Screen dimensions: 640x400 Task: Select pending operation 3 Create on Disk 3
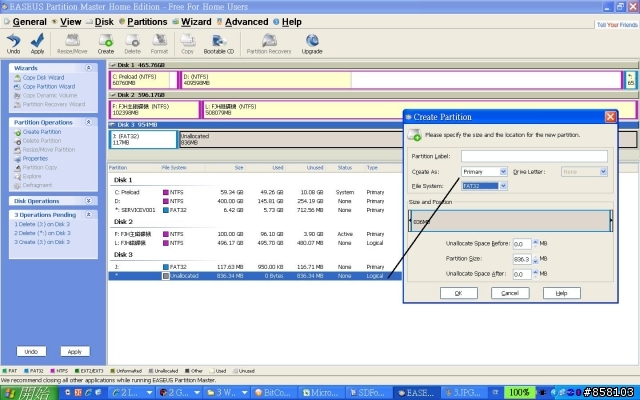(x=42, y=242)
